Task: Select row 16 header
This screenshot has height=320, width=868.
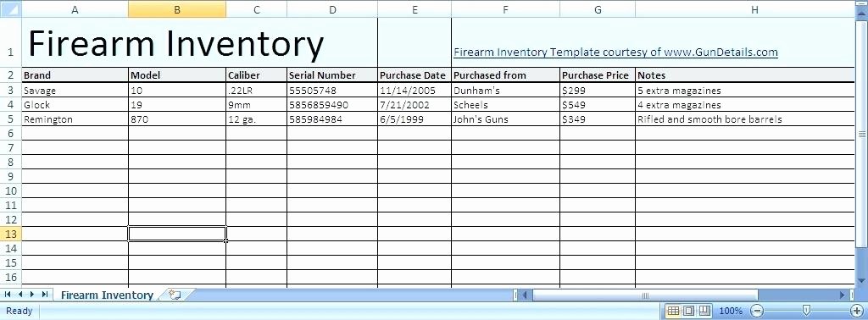Action: (x=10, y=277)
